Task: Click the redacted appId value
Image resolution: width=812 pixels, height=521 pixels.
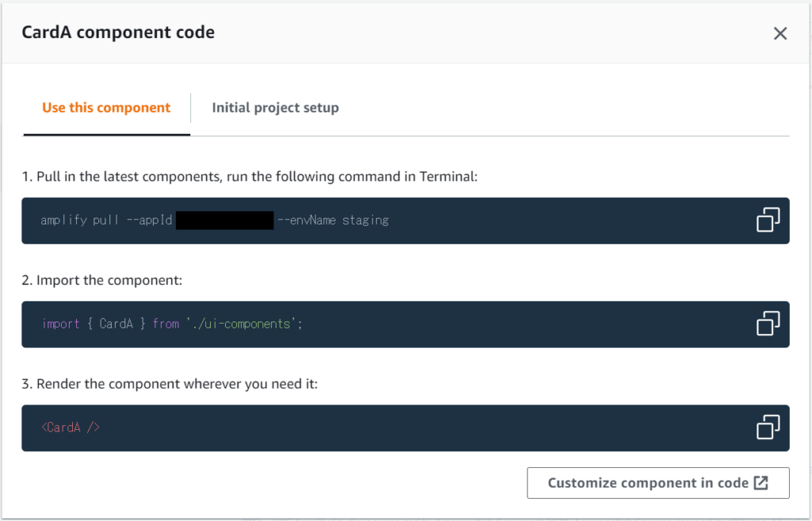Action: pos(224,220)
